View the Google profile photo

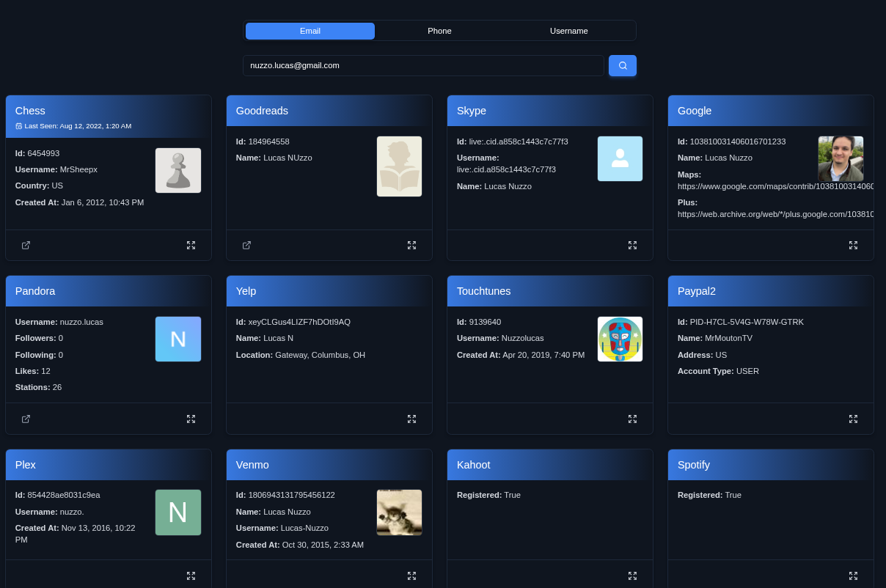(x=841, y=158)
